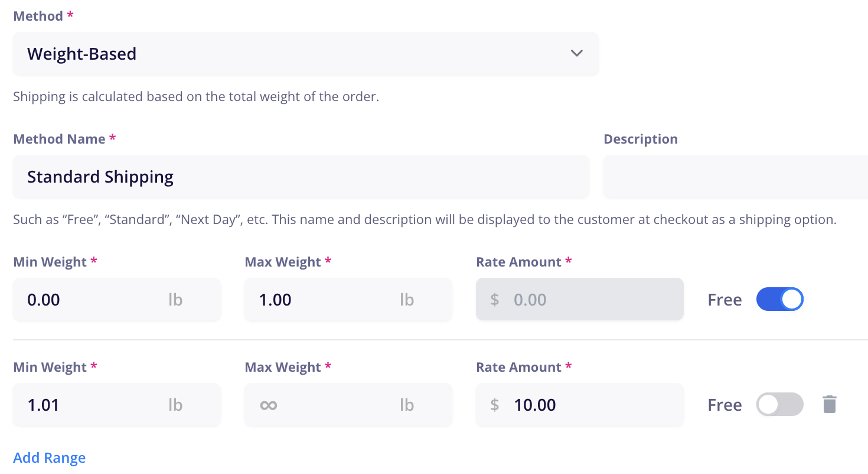Click into the empty Description field

click(x=736, y=177)
